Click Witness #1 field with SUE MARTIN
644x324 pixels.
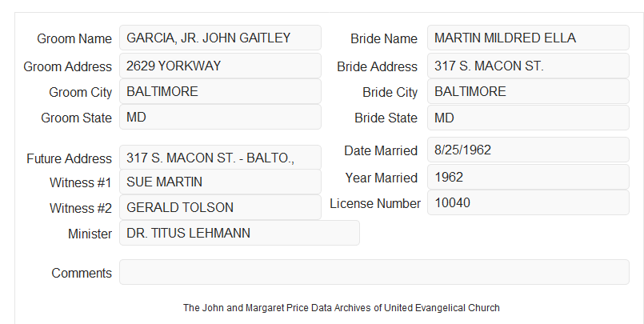220,182
